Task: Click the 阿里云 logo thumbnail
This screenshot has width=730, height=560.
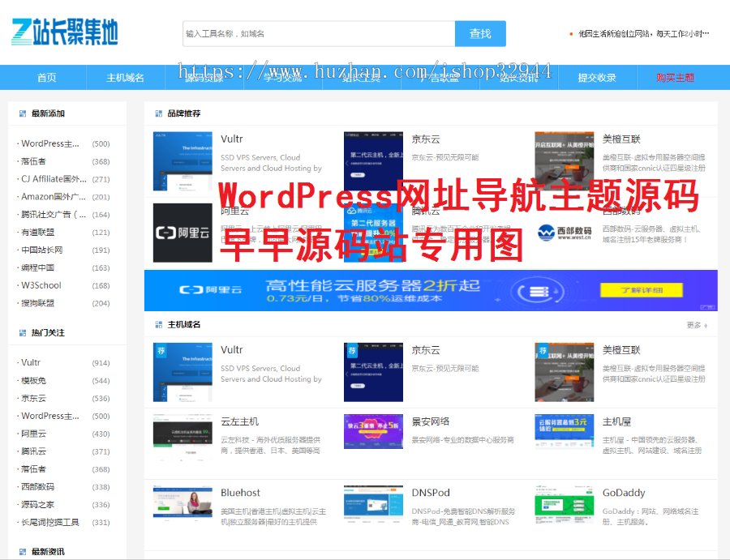Action: pos(182,233)
